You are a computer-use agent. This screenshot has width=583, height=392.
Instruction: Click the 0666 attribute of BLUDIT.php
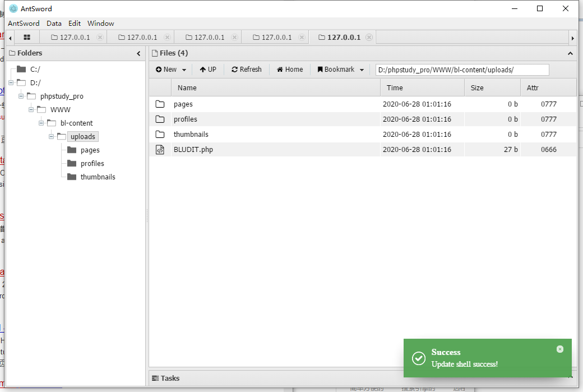(x=548, y=150)
